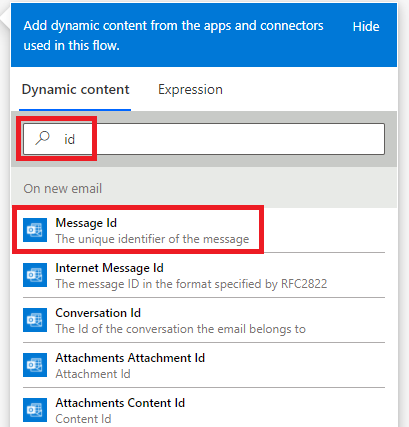Pick the Conversation Id item

pos(204,320)
